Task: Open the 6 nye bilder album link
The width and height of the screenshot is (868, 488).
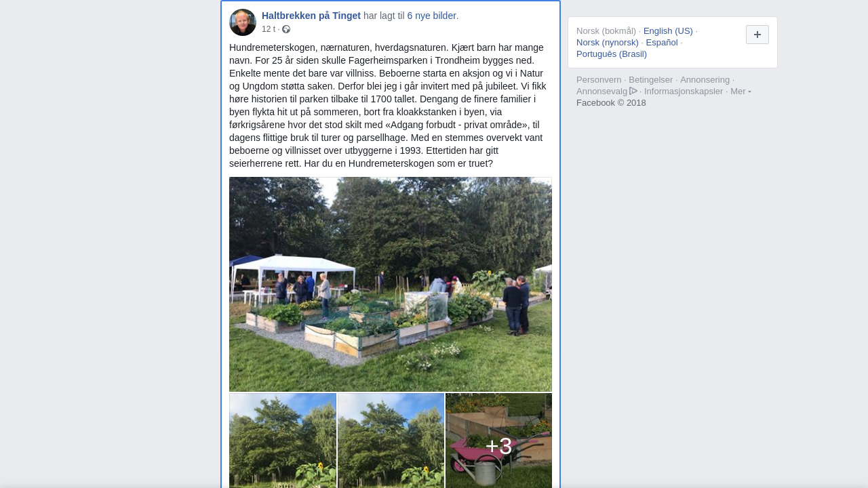Action: point(431,16)
